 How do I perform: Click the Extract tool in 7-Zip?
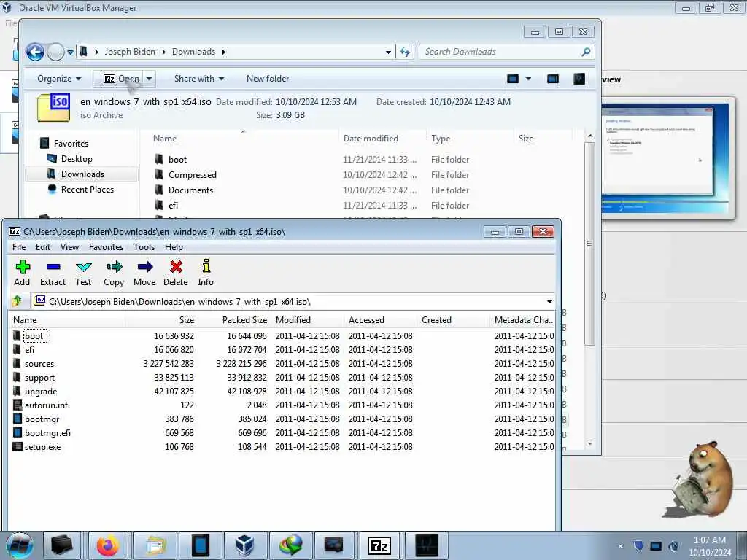click(x=53, y=273)
